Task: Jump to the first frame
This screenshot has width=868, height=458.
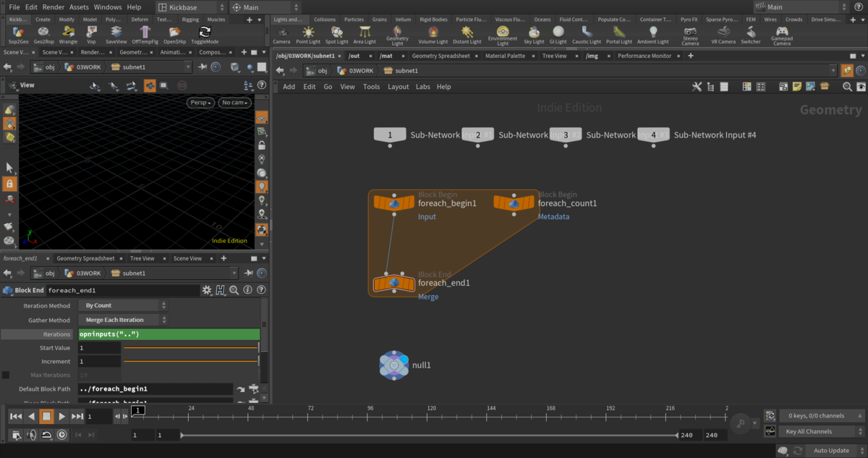Action: point(15,416)
